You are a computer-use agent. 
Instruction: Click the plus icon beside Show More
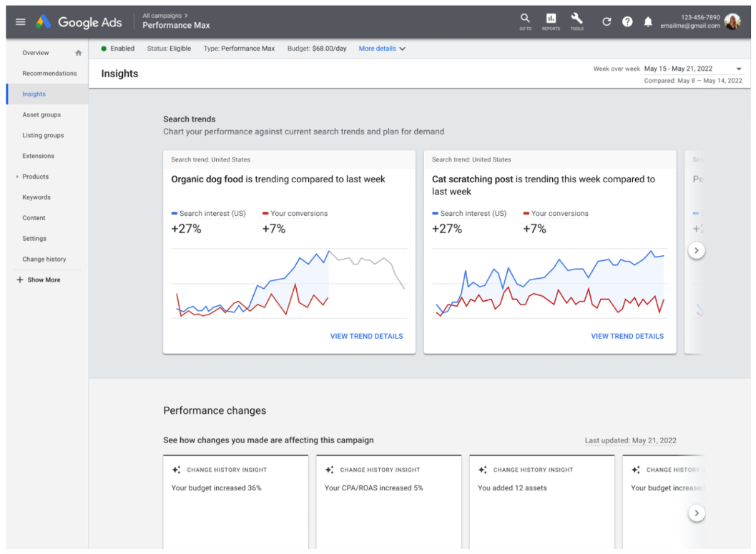[20, 280]
